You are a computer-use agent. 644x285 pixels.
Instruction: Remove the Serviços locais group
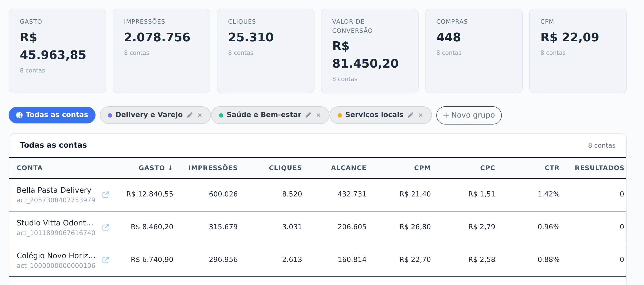(420, 115)
